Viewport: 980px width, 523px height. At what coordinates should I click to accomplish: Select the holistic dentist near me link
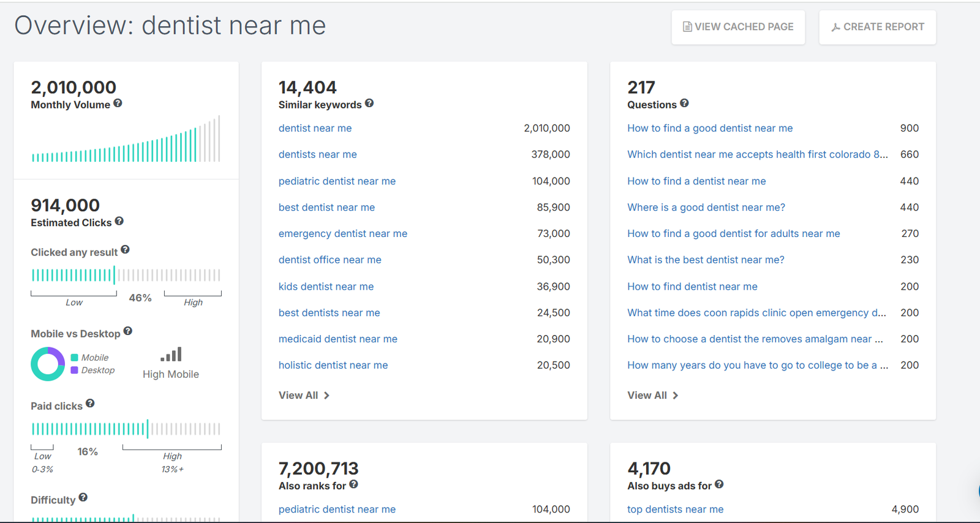point(333,365)
